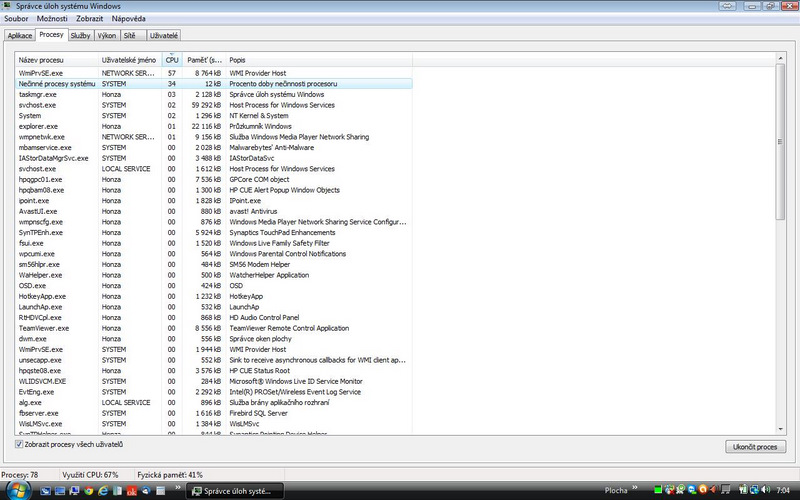
Task: Select the SynTPEnh.exe process row
Action: tap(214, 232)
